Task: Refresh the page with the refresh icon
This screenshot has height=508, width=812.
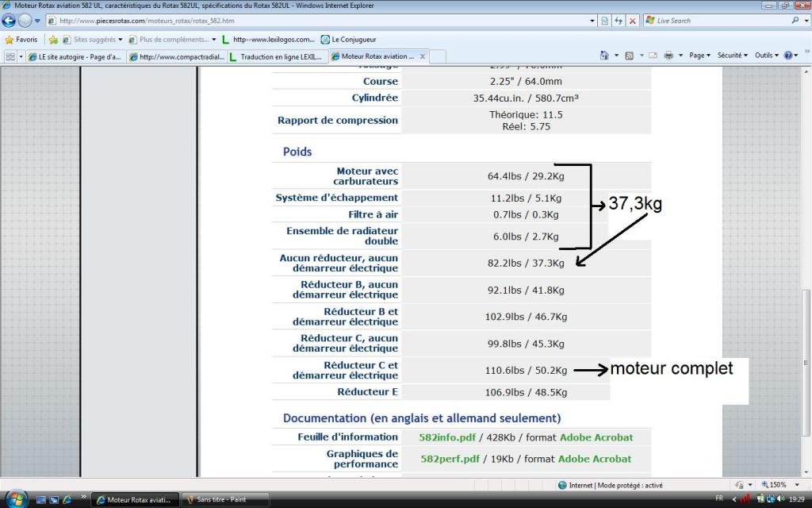Action: click(619, 21)
